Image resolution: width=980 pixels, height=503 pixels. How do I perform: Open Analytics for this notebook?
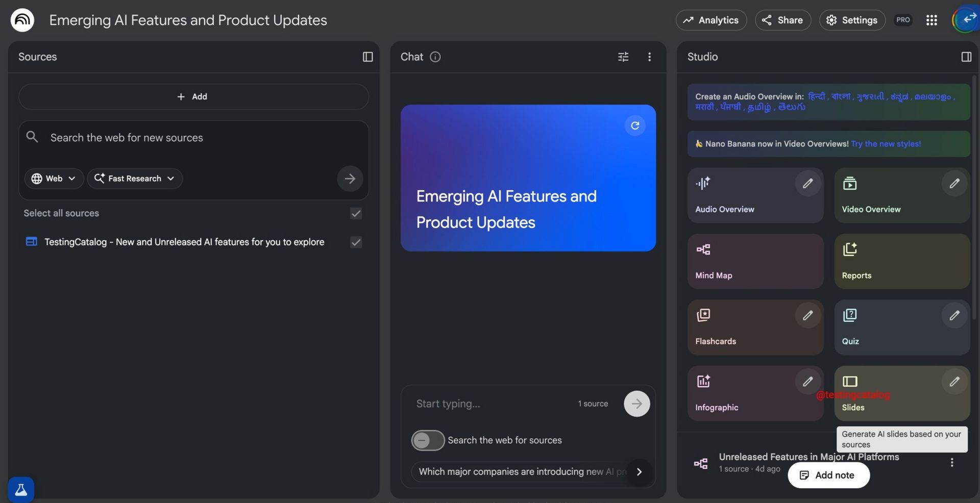coord(711,20)
